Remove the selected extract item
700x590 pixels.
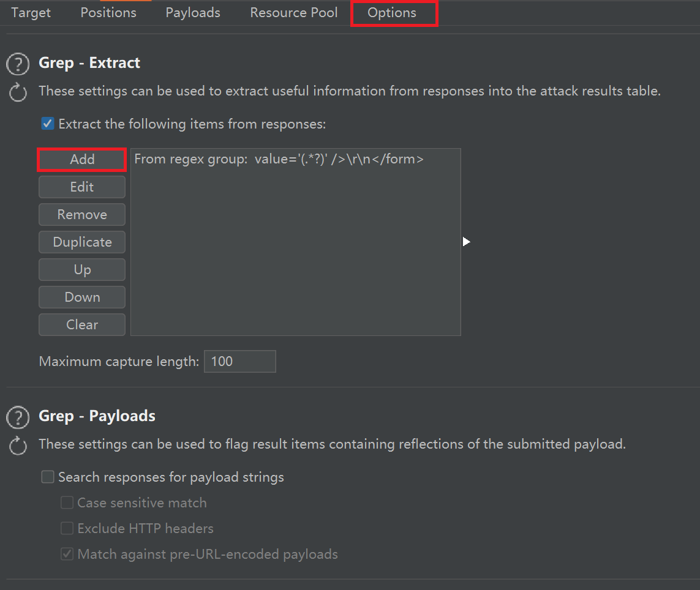82,215
